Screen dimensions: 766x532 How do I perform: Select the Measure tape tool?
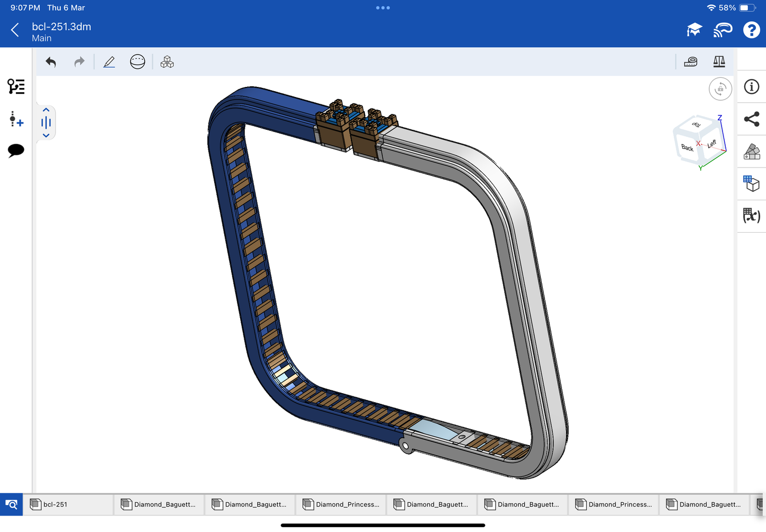[691, 62]
